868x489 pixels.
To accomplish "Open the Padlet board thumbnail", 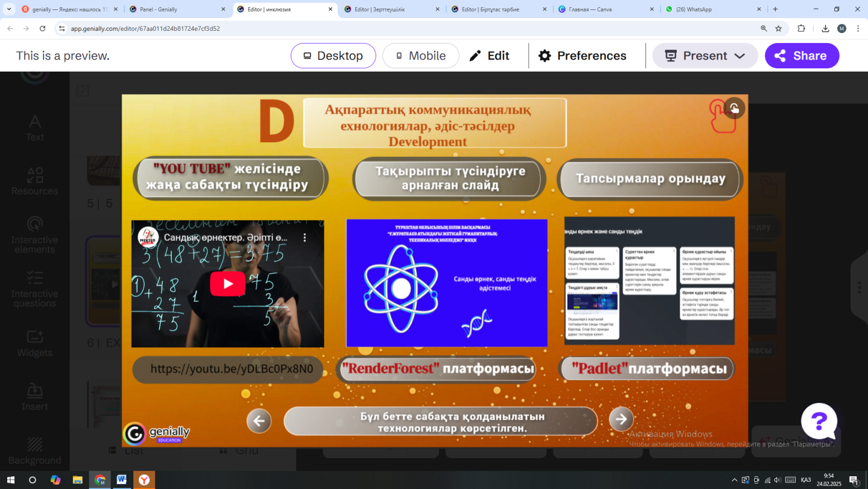I will [649, 281].
